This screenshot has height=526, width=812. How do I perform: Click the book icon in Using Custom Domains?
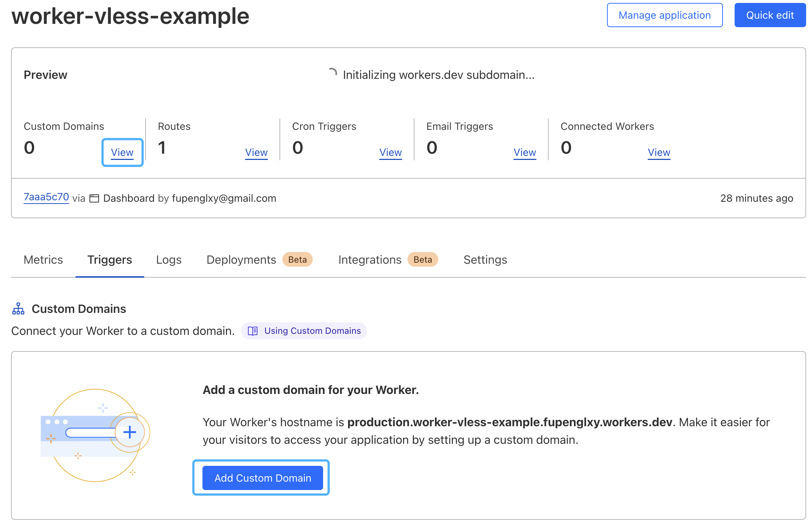tap(253, 331)
